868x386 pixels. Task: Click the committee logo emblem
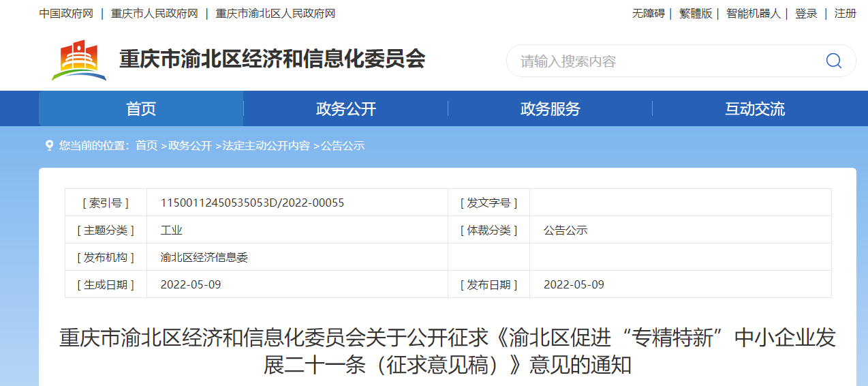click(x=79, y=60)
